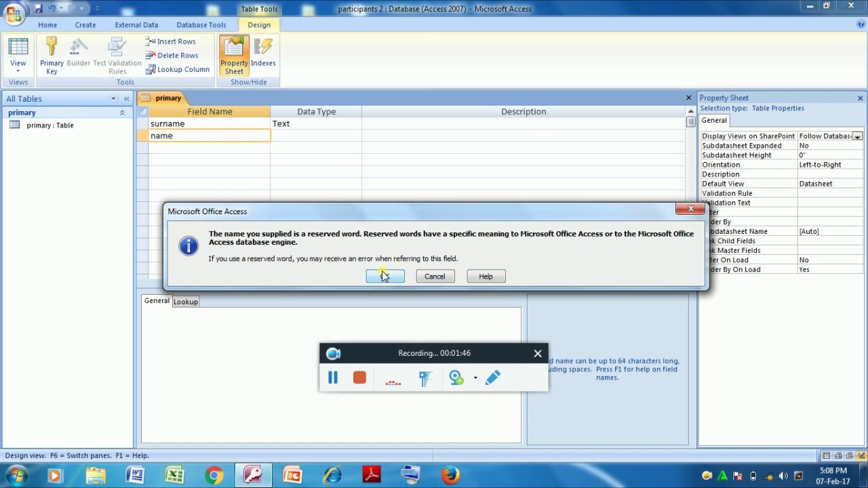This screenshot has height=488, width=868.
Task: Open the Access Help question mark icon
Action: [861, 24]
